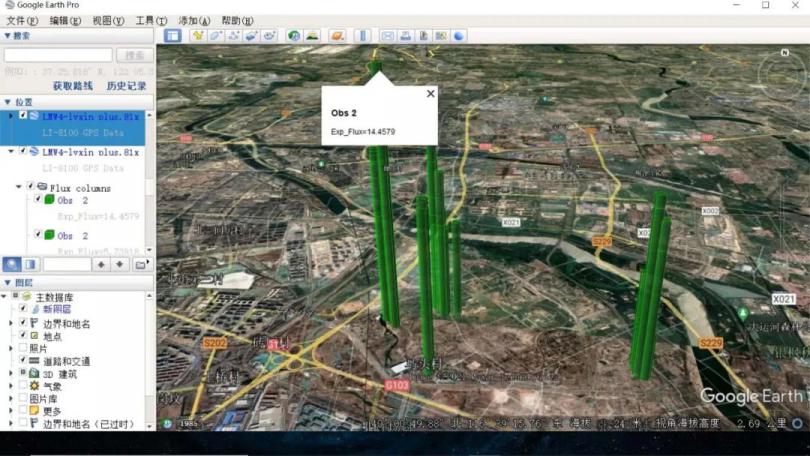Select the Add Path tool

point(233,36)
